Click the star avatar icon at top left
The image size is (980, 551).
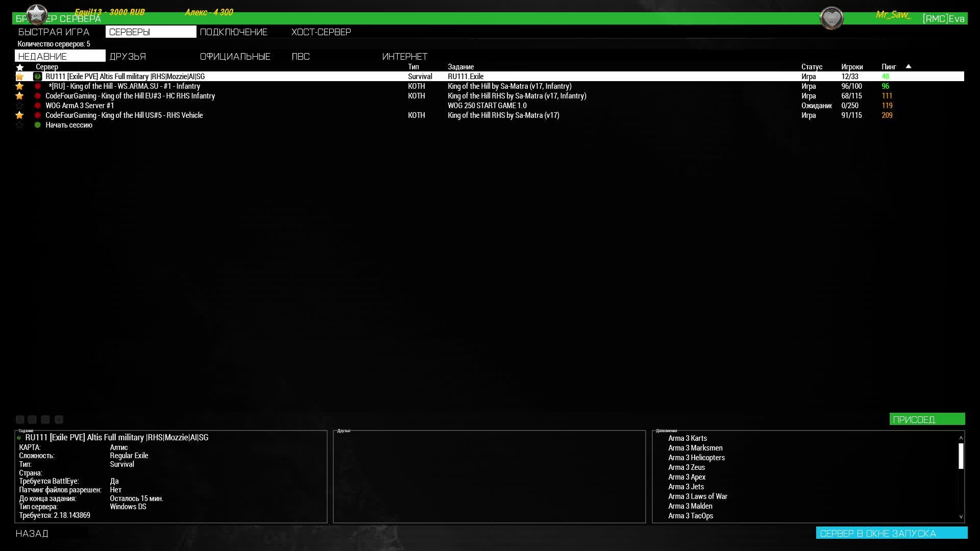[37, 15]
